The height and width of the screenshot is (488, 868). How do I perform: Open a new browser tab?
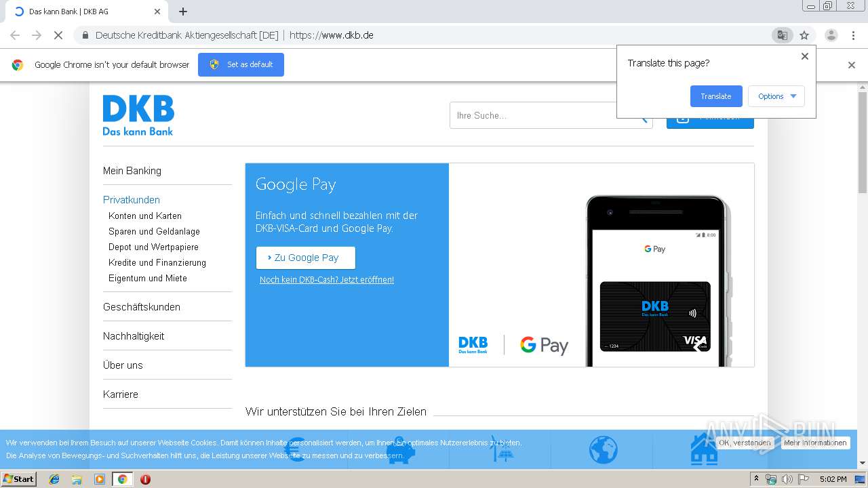click(x=183, y=12)
